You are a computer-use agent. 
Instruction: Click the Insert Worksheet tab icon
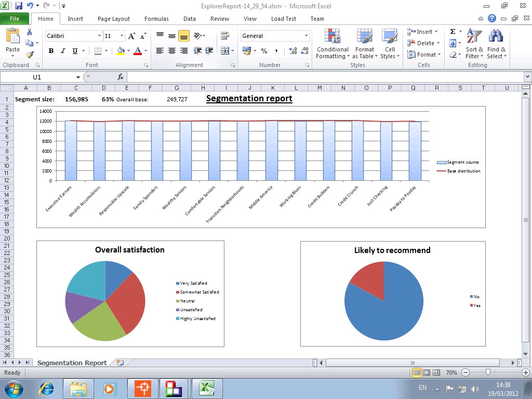pos(120,363)
